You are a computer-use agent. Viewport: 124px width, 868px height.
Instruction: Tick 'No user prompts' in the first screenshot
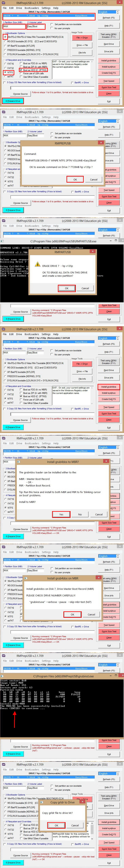51,28
